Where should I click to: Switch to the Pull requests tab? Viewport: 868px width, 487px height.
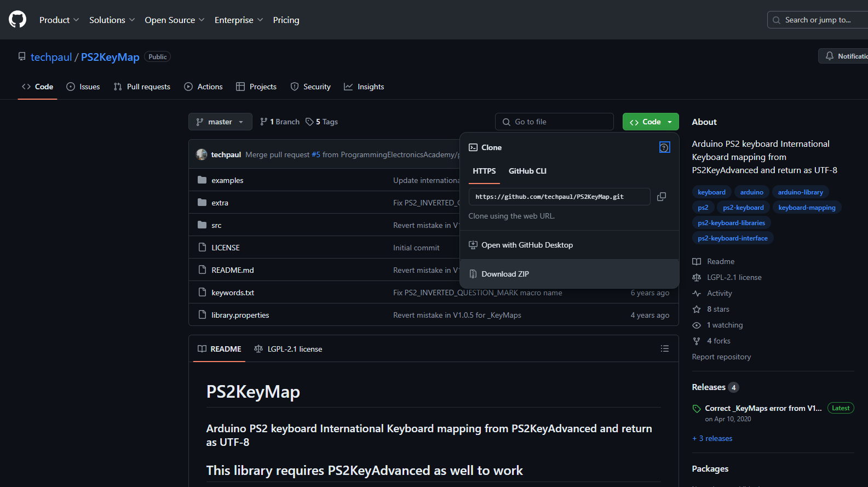(142, 87)
